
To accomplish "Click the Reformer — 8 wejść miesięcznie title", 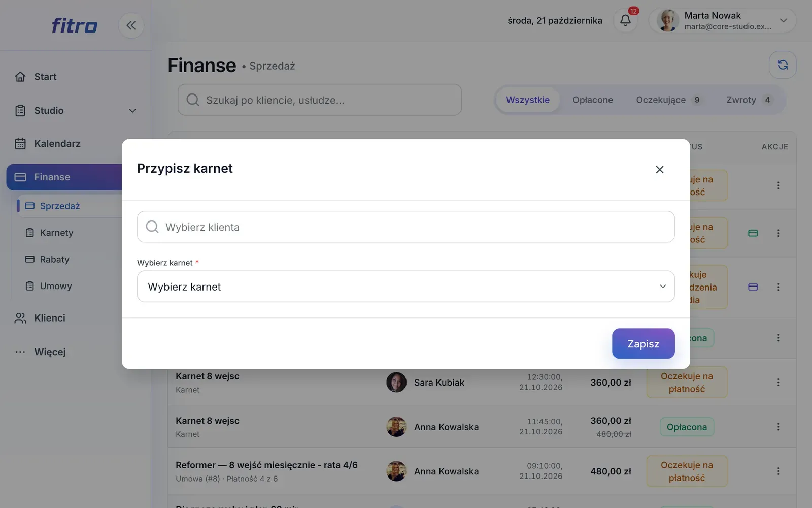I will click(x=266, y=465).
